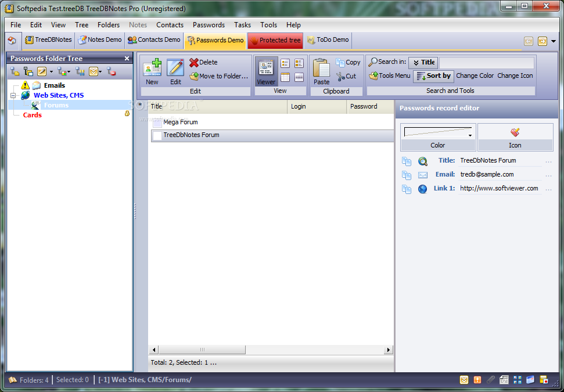Close the Passwords Folder Tree panel

(127, 58)
